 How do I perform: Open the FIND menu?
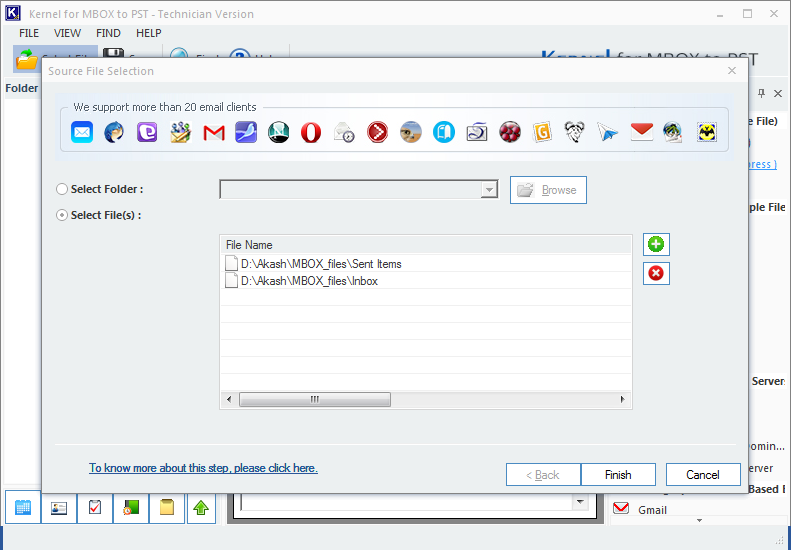(108, 33)
